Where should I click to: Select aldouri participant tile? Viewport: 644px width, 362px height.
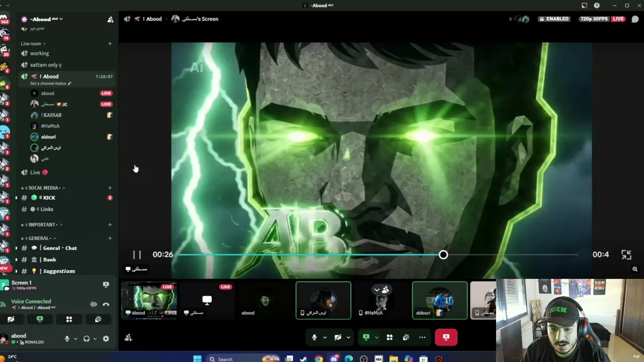tap(440, 301)
